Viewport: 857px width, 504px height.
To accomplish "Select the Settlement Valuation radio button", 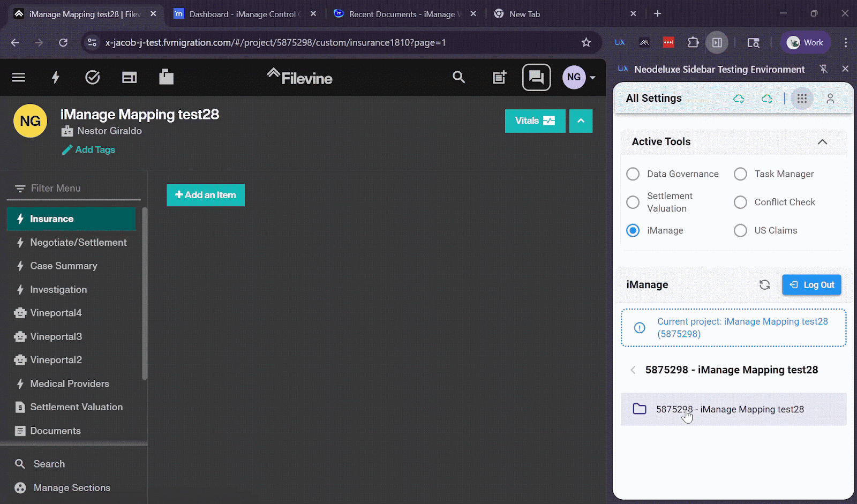I will pos(633,202).
